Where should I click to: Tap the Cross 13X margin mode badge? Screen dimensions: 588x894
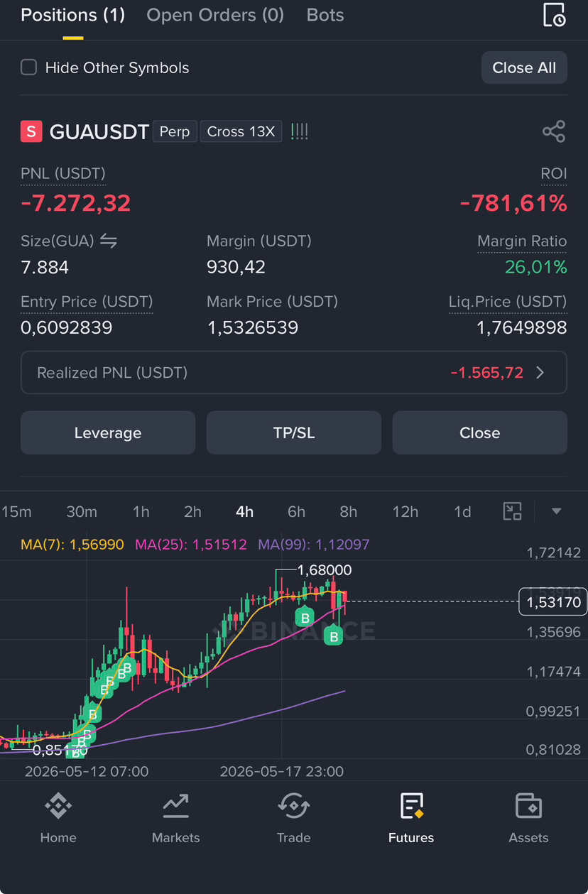[x=241, y=131]
